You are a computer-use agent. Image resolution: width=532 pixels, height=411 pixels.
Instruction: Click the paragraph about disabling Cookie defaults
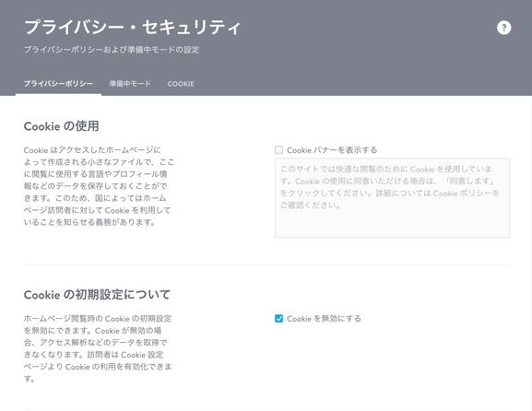[98, 348]
